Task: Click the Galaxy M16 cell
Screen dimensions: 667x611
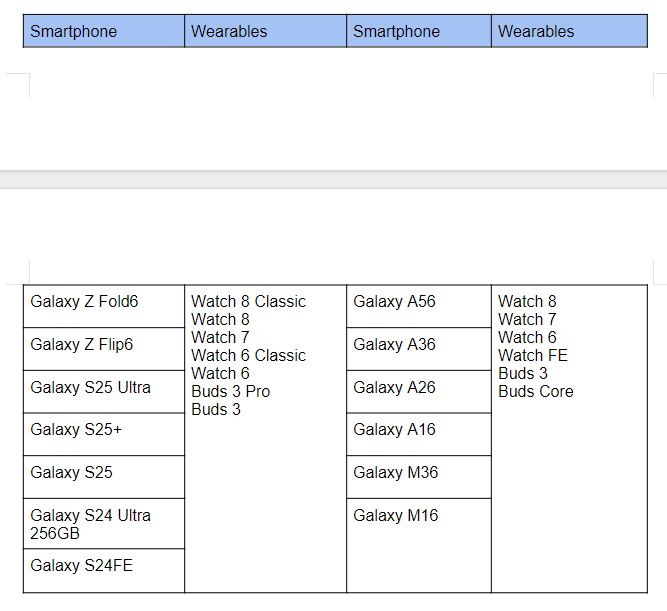Action: click(419, 545)
